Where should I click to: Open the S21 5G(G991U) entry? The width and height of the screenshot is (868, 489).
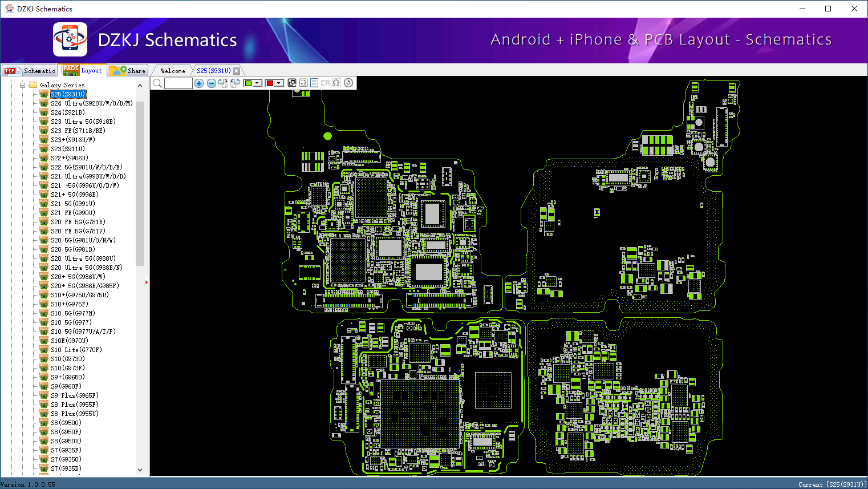coord(73,204)
